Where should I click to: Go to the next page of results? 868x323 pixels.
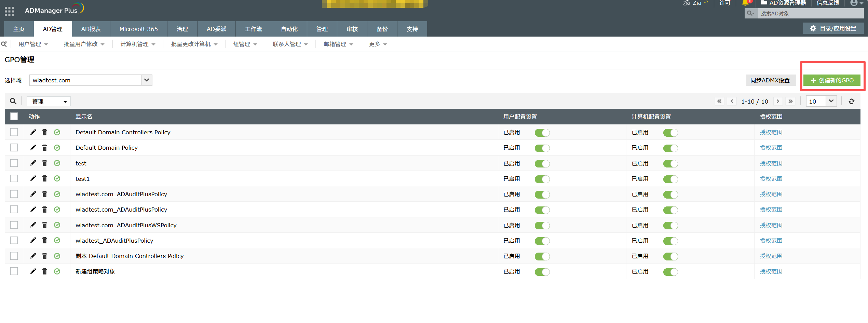[x=778, y=101]
